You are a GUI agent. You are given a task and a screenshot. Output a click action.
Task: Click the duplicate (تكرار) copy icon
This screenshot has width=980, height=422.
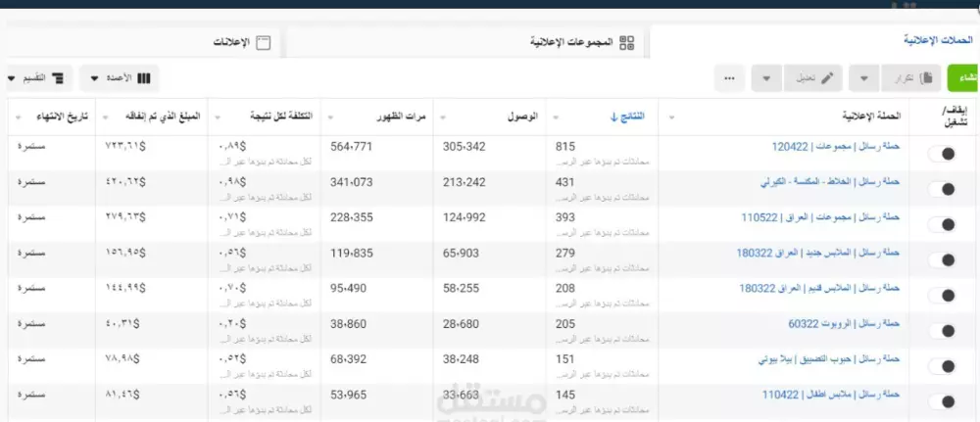pyautogui.click(x=926, y=78)
